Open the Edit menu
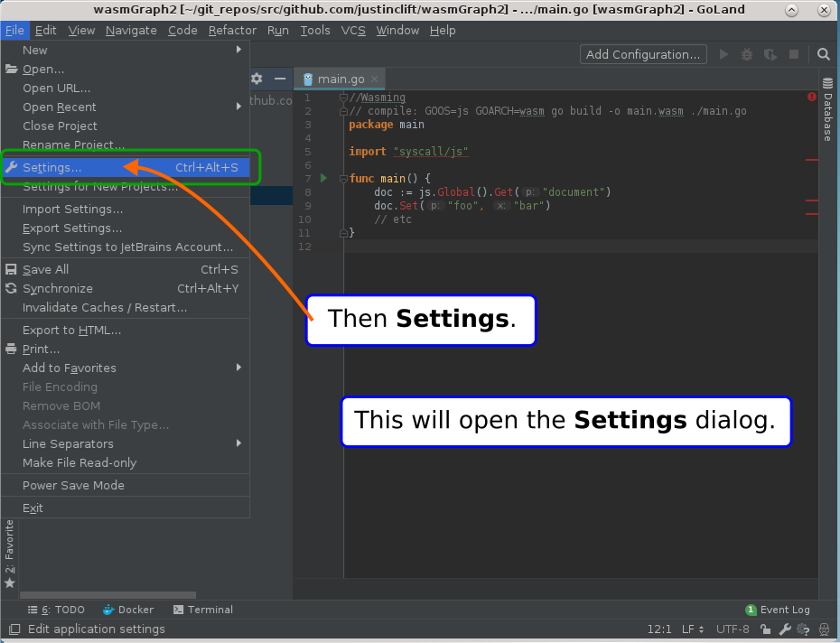 point(45,31)
